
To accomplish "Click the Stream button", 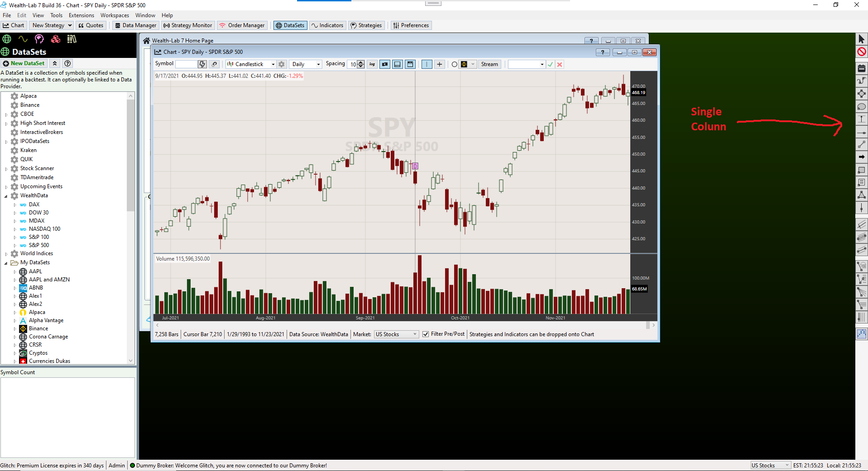I will pos(489,64).
